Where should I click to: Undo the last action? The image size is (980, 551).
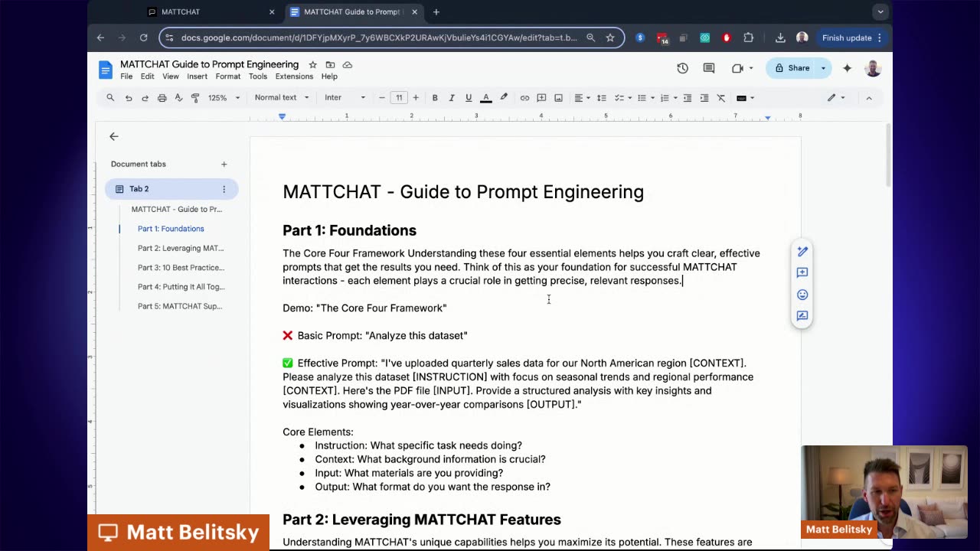[129, 98]
